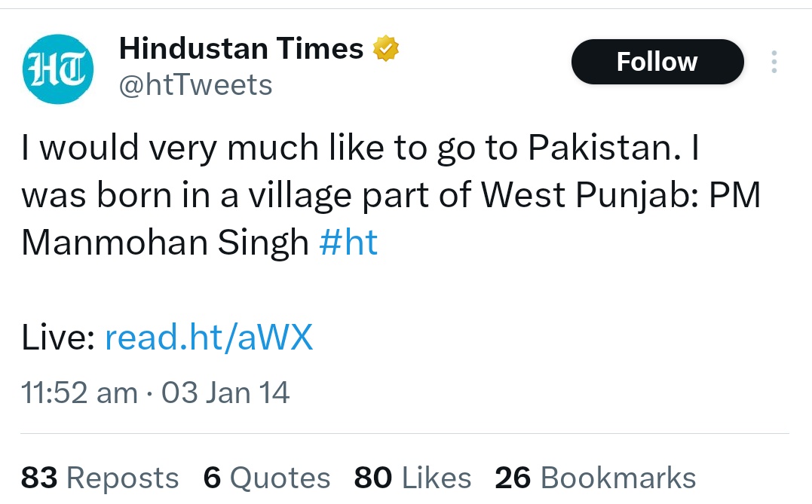View the 83 Reposts list
812x504 pixels.
coord(100,478)
